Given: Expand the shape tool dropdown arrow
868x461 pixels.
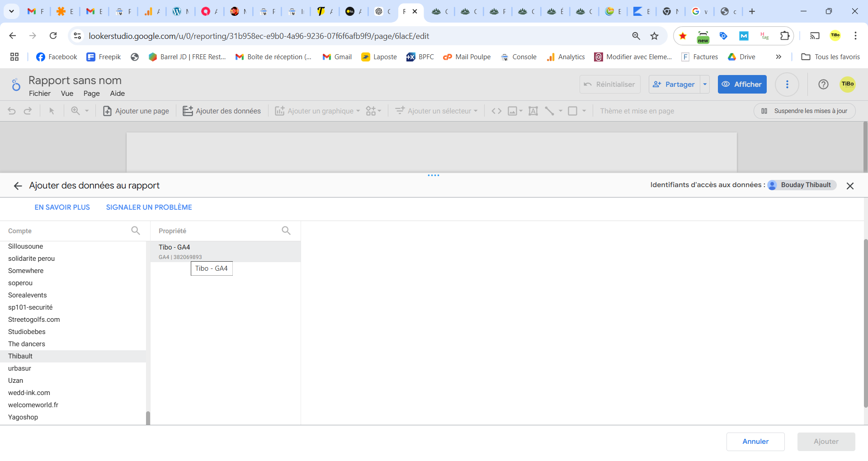Looking at the screenshot, I should 584,111.
